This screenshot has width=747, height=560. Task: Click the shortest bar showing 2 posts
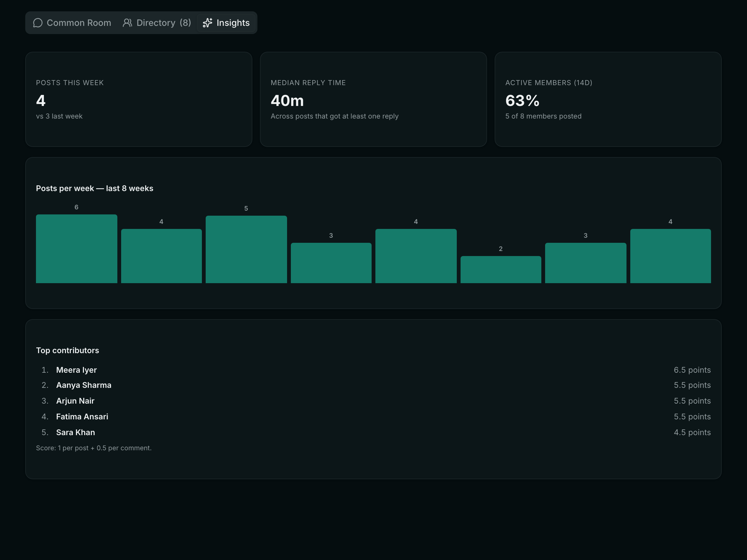[501, 269]
